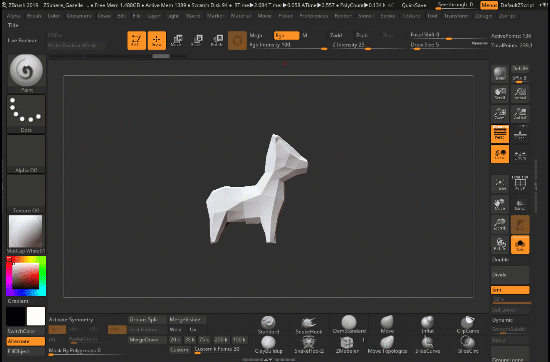Select the black main color swatch

pos(16,316)
